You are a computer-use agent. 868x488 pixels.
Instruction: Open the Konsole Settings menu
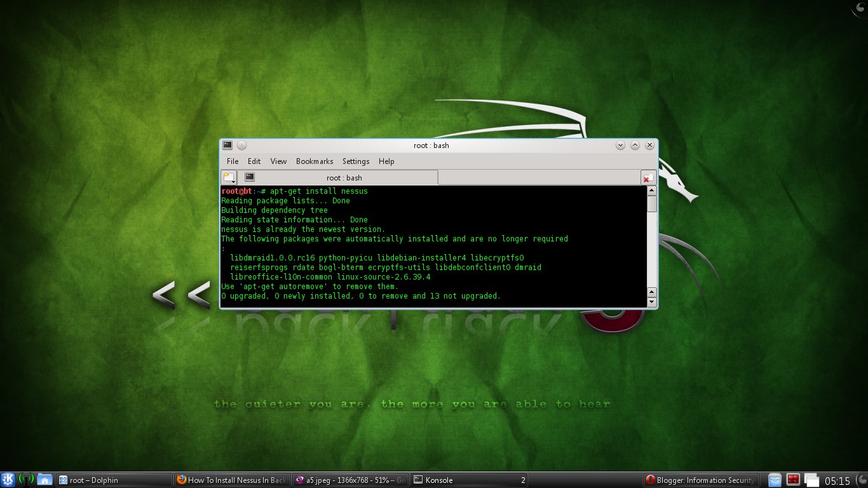(x=356, y=161)
